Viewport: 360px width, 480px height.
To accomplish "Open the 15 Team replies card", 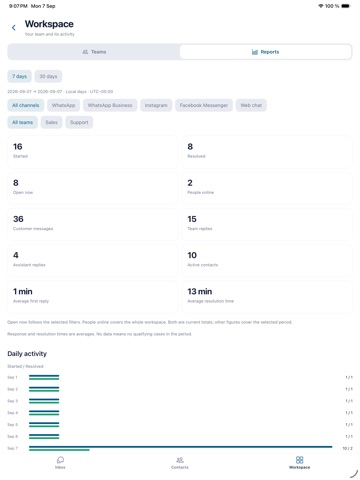I will (267, 224).
